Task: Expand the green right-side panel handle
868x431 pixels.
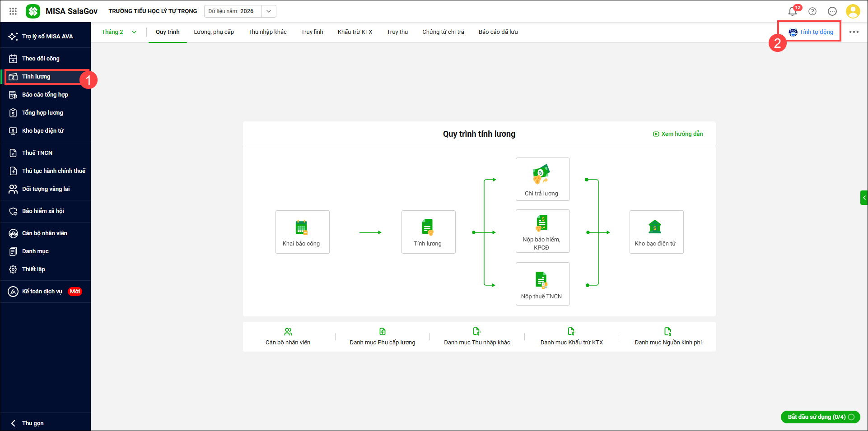Action: (x=864, y=198)
